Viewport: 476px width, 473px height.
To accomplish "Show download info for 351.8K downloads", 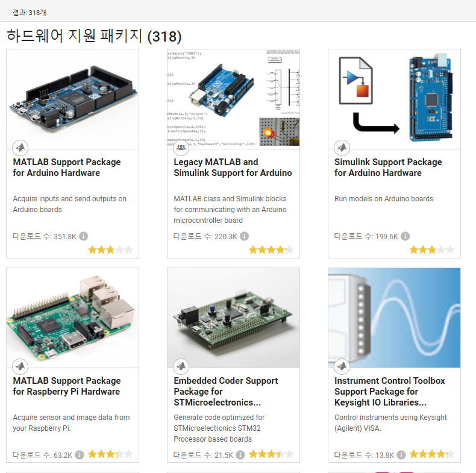I will tap(84, 236).
